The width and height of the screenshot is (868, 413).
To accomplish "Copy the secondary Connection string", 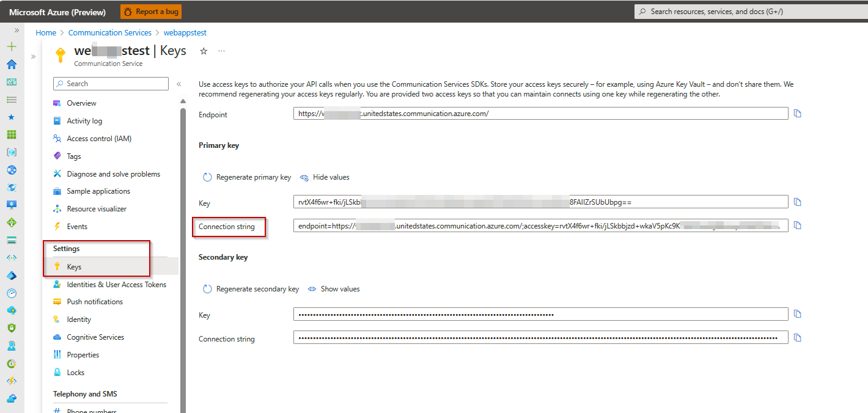I will [797, 338].
